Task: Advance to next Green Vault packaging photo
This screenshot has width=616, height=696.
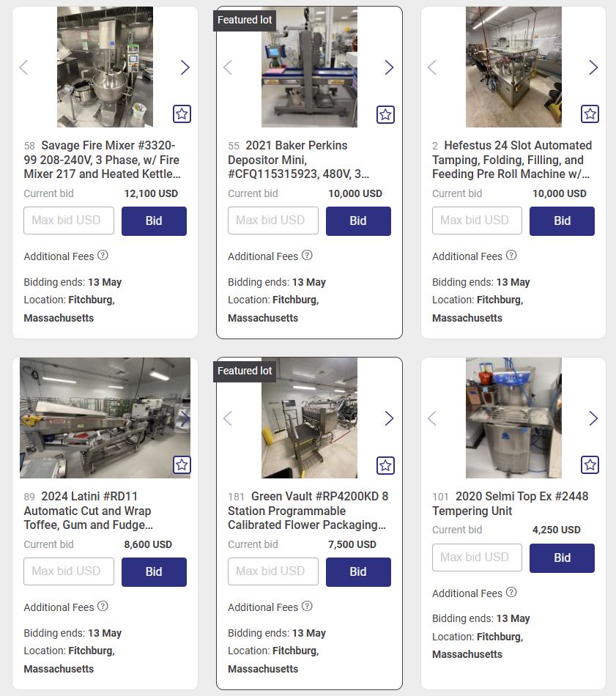Action: pyautogui.click(x=389, y=418)
